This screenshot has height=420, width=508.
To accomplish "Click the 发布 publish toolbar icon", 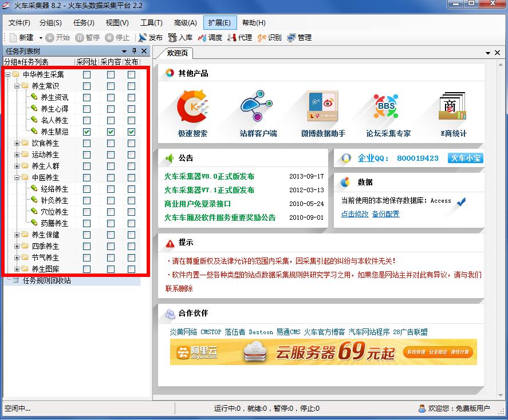I will point(143,38).
